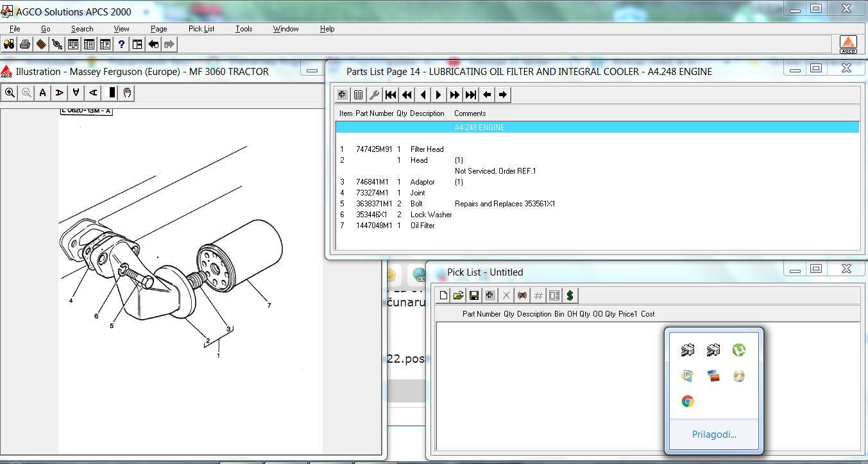
Task: Click the upside-down letter A rotation icon
Action: (x=76, y=93)
